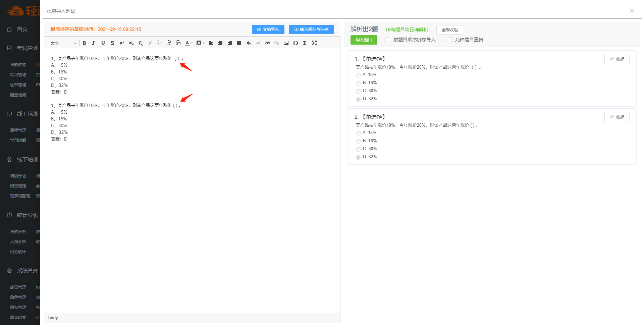Toggle bold formatting in the editor
This screenshot has height=325, width=644.
click(84, 43)
